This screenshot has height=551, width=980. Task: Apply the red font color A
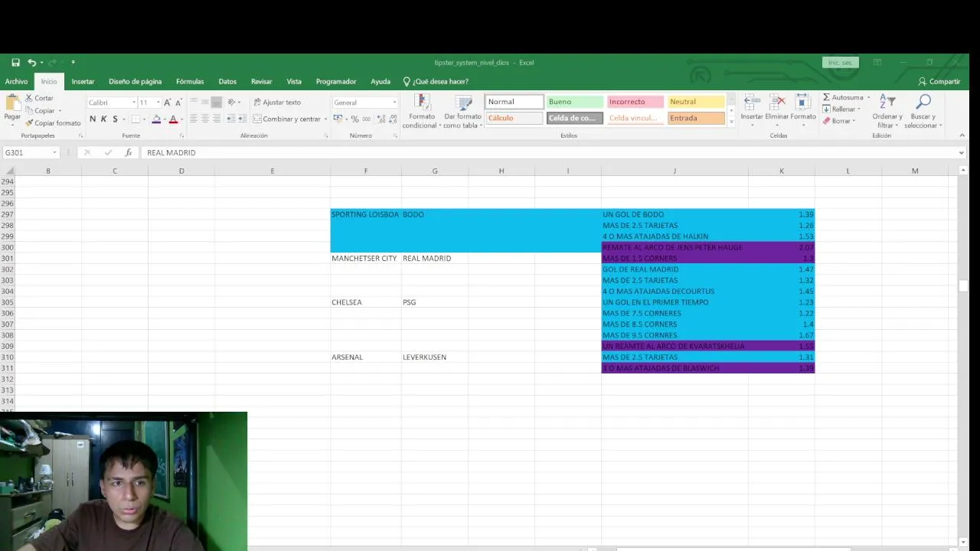pyautogui.click(x=173, y=119)
